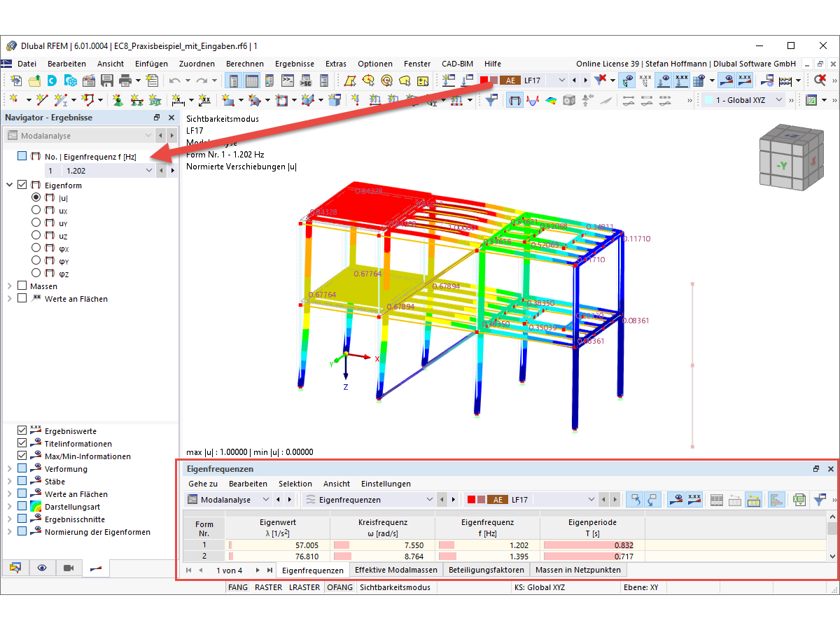Click the red color swatch beside AE

[484, 80]
